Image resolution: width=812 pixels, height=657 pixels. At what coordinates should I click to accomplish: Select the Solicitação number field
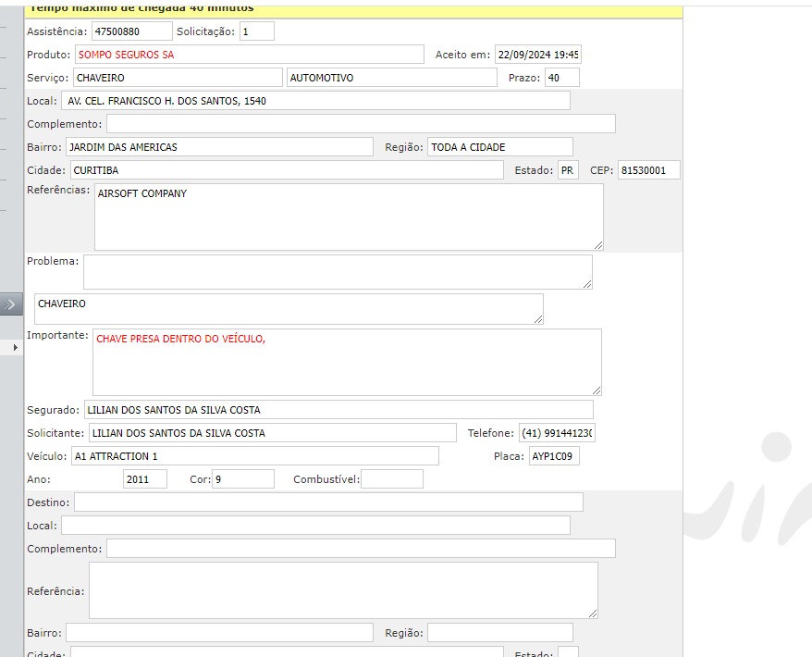coord(256,31)
